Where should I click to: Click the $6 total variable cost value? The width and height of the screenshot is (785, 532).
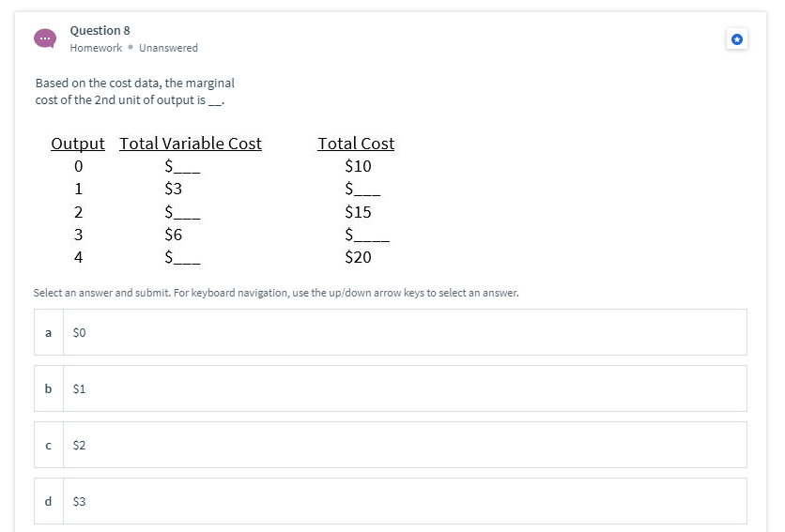[x=173, y=235]
